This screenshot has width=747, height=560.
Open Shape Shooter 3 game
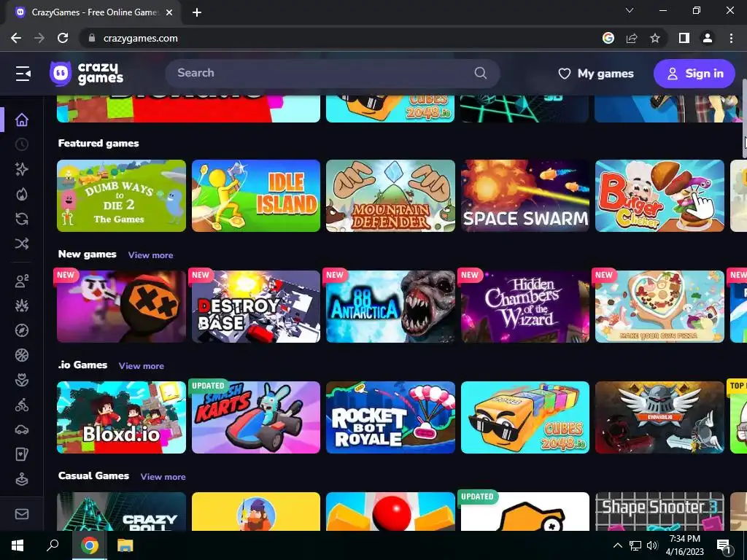pyautogui.click(x=659, y=511)
